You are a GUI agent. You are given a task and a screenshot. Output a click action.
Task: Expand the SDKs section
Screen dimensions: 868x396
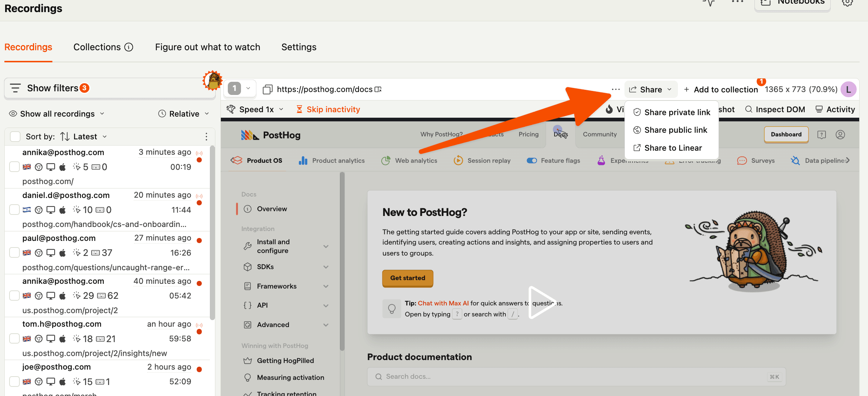tap(326, 267)
